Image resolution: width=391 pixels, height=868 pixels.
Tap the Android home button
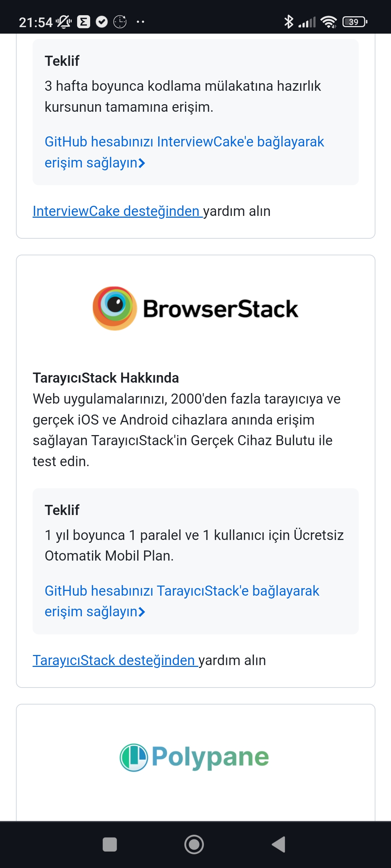[x=194, y=844]
